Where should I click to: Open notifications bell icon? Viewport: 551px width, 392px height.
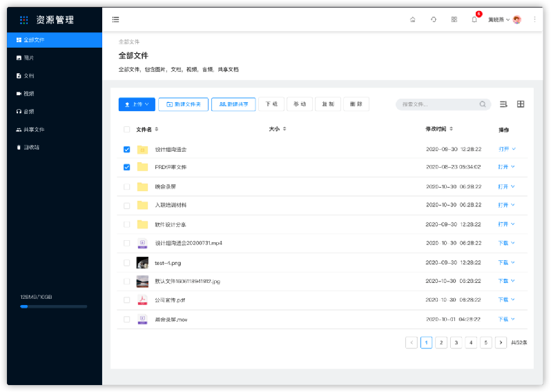474,19
